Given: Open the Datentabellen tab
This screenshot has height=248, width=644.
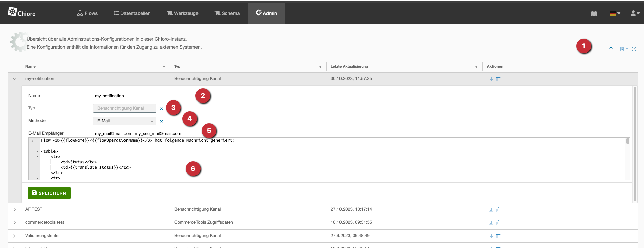Looking at the screenshot, I should [x=132, y=13].
